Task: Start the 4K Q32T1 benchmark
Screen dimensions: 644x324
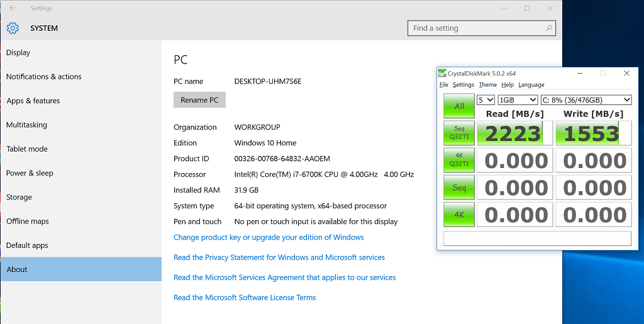Action: pos(459,160)
